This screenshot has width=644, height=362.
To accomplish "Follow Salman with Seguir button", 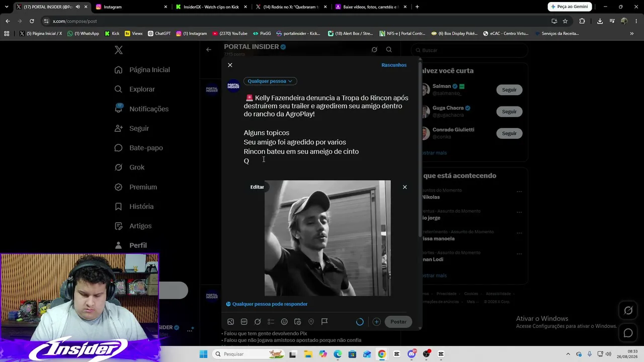I will 509,89.
